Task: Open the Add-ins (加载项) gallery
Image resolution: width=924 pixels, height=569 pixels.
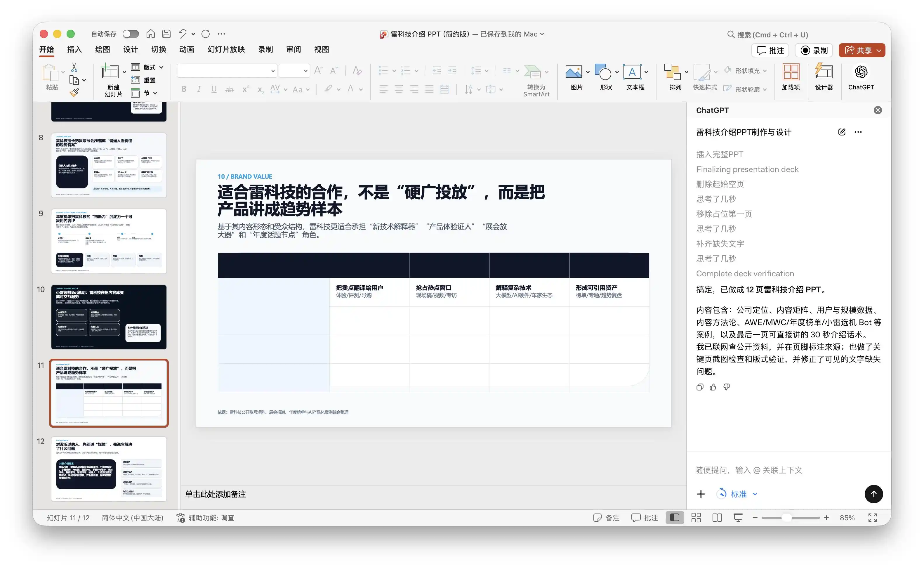Action: (x=791, y=77)
